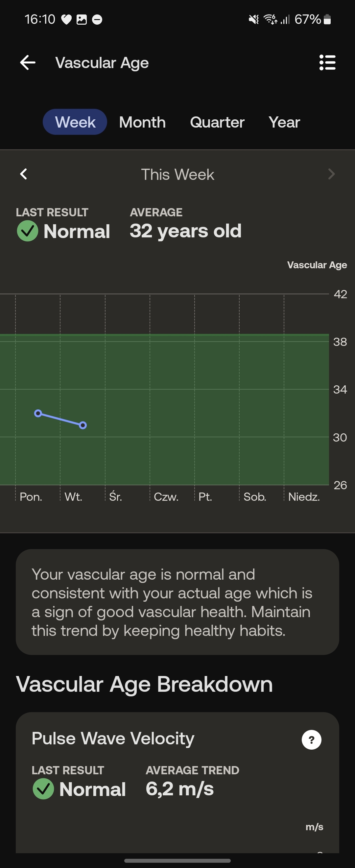355x868 pixels.
Task: Open the list view menu icon
Action: 327,63
